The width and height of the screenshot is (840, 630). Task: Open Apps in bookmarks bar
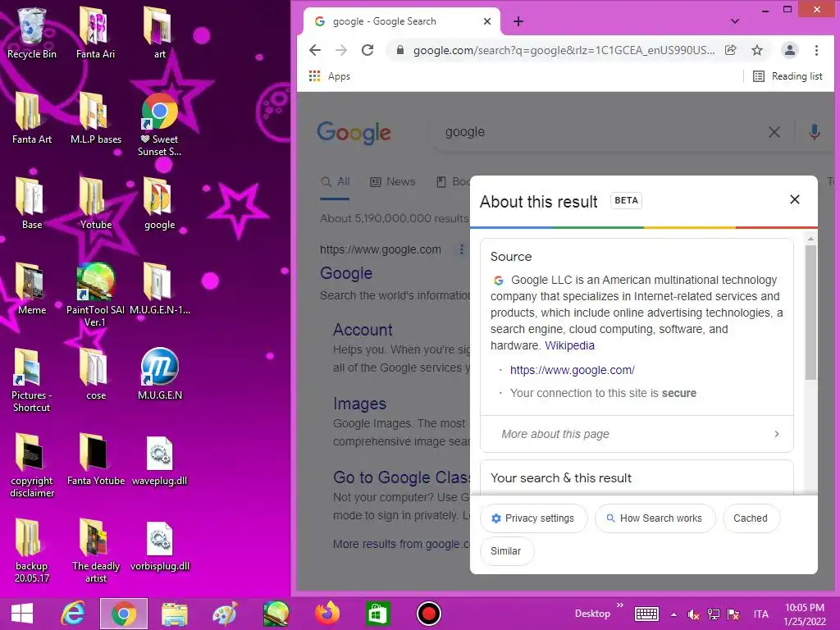[330, 76]
